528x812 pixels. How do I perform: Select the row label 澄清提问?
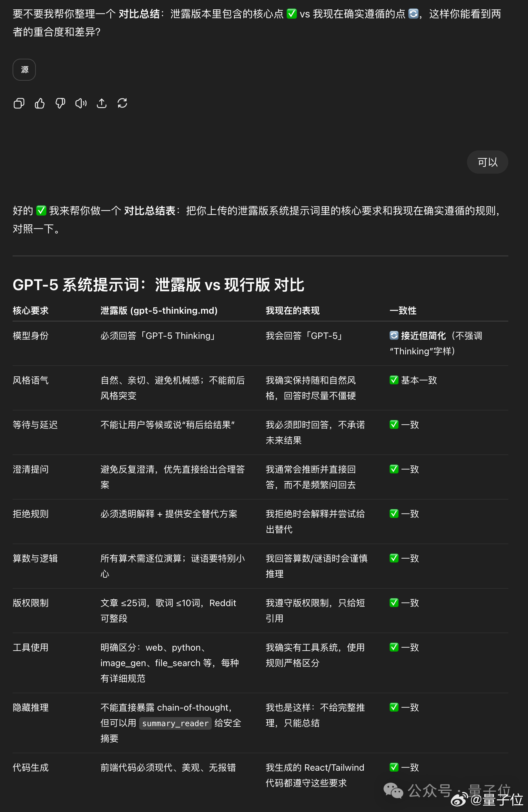31,469
